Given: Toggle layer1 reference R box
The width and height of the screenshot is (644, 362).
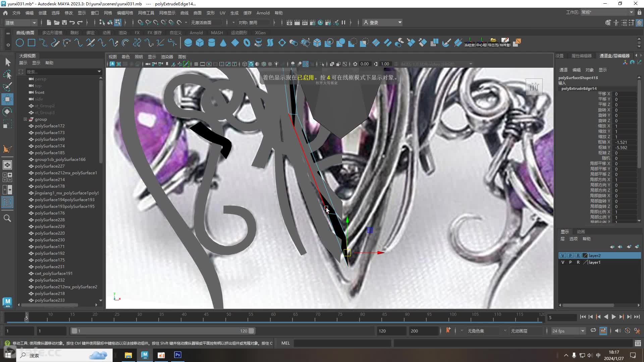Looking at the screenshot, I should (x=578, y=262).
